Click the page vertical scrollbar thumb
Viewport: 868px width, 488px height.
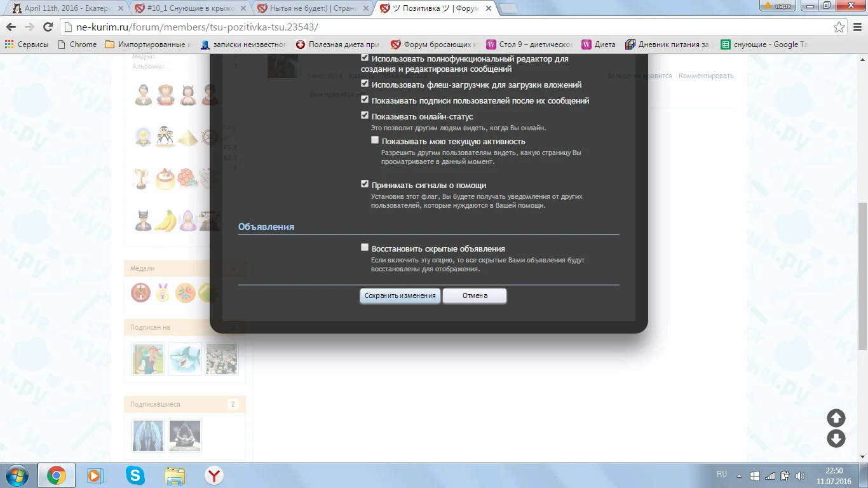click(x=862, y=275)
